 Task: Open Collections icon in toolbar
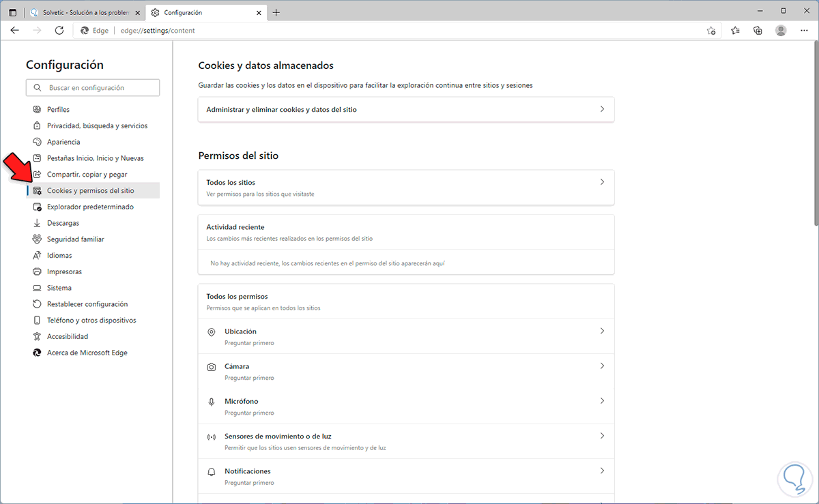[758, 31]
